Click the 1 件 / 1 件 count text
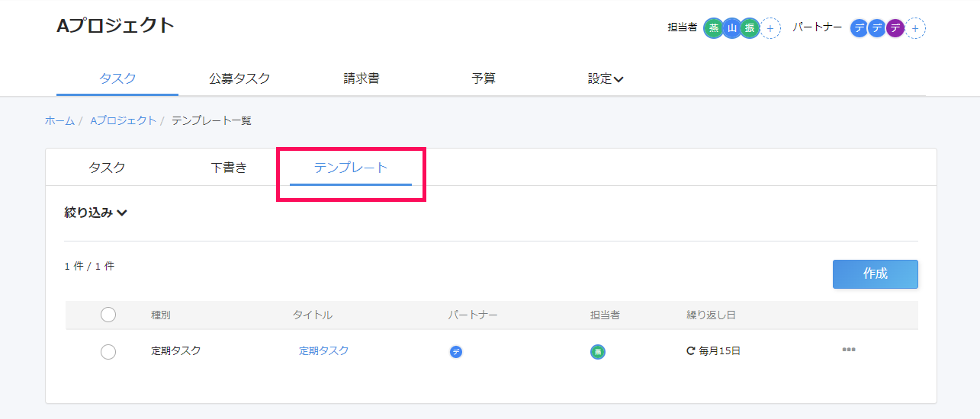Viewport: 980px width, 419px height. click(x=89, y=266)
